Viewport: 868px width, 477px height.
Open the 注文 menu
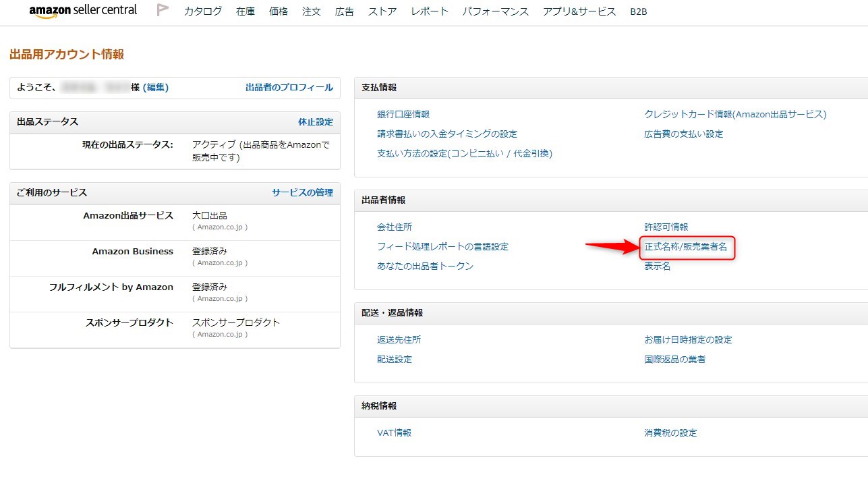pos(312,11)
